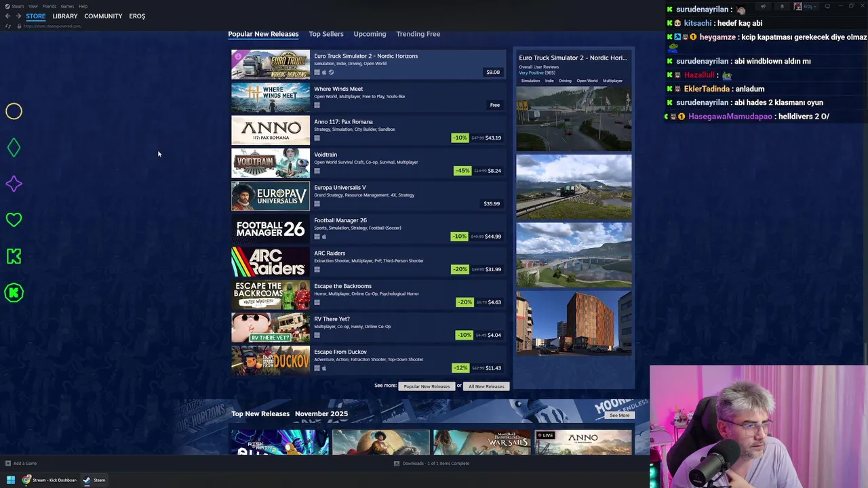Click the Simulation tag in the preview panel
868x488 pixels.
(x=530, y=81)
